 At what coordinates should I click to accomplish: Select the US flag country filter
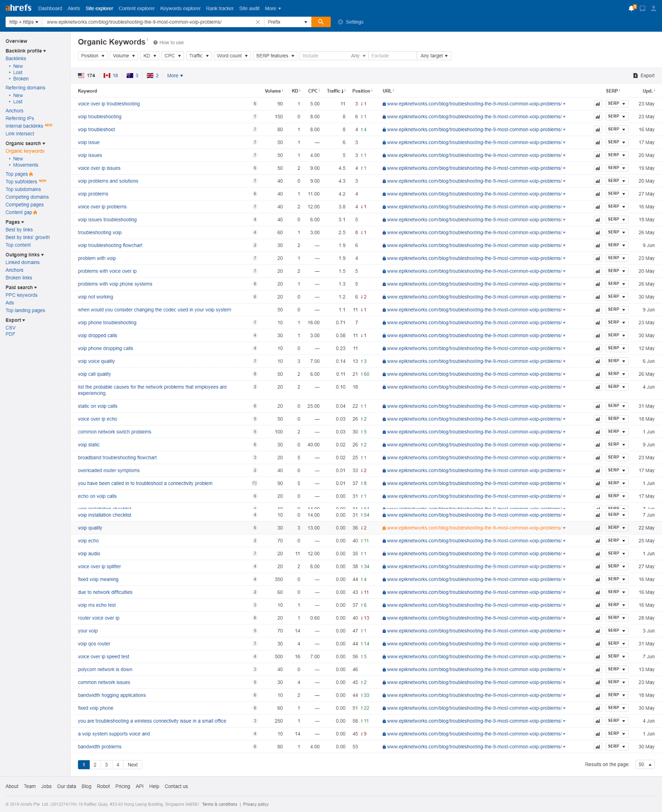click(81, 75)
